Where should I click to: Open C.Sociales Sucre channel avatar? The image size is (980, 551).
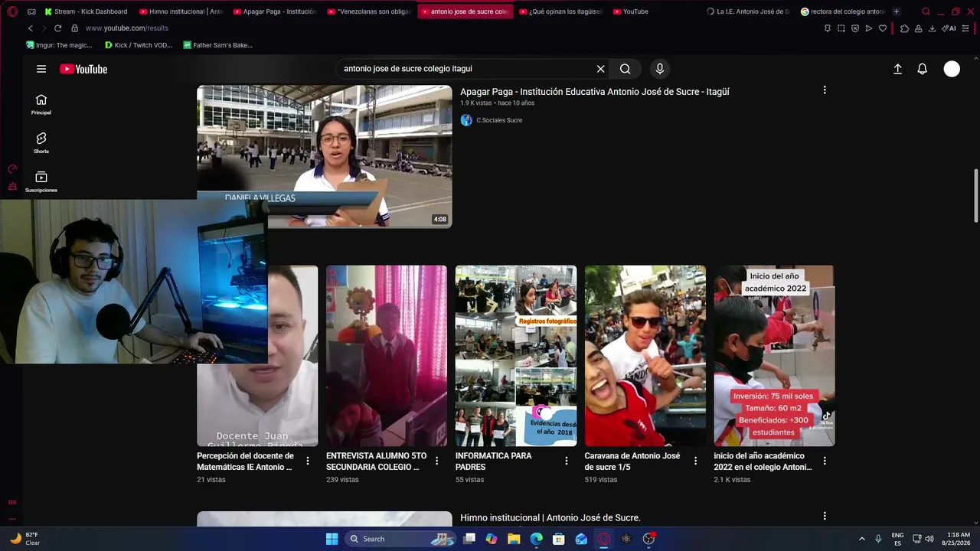pos(466,120)
